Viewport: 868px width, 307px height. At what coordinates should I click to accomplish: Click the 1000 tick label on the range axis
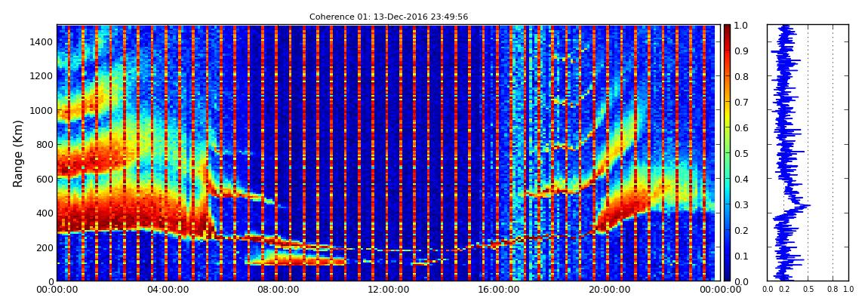pyautogui.click(x=42, y=111)
